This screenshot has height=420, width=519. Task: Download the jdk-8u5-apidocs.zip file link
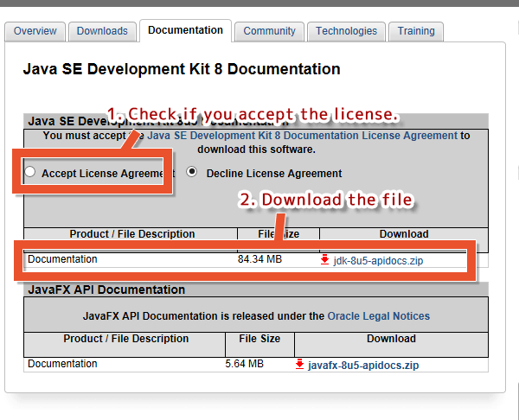click(x=378, y=261)
